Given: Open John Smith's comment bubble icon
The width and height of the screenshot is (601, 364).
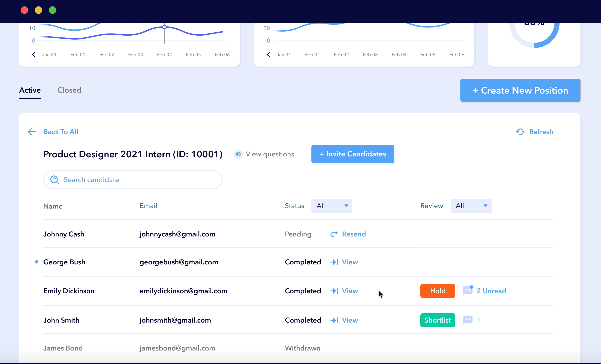Looking at the screenshot, I should [468, 320].
